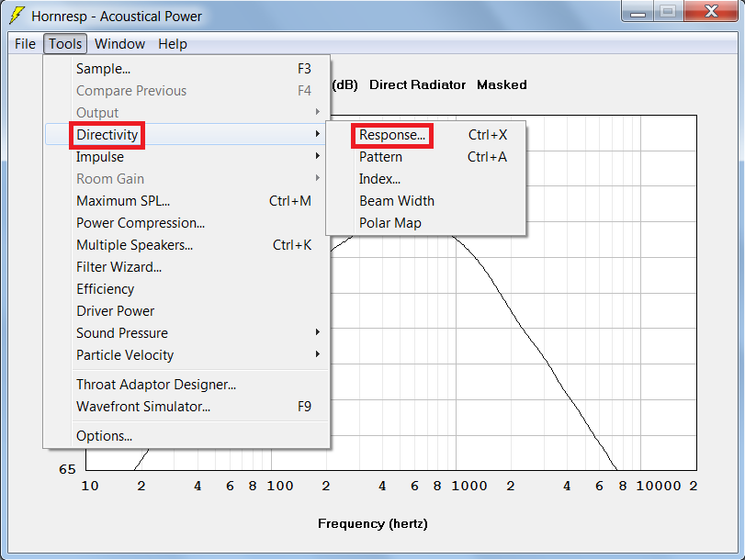Image resolution: width=745 pixels, height=560 pixels.
Task: Click the 1000 frequency axis label
Action: point(468,486)
